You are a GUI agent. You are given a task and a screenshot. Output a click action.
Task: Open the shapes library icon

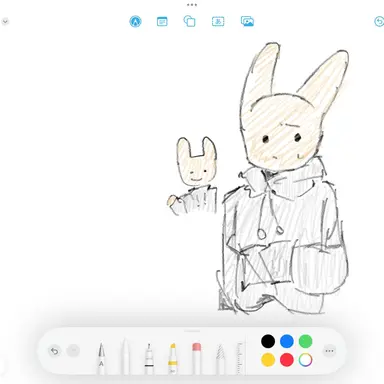pyautogui.click(x=189, y=21)
